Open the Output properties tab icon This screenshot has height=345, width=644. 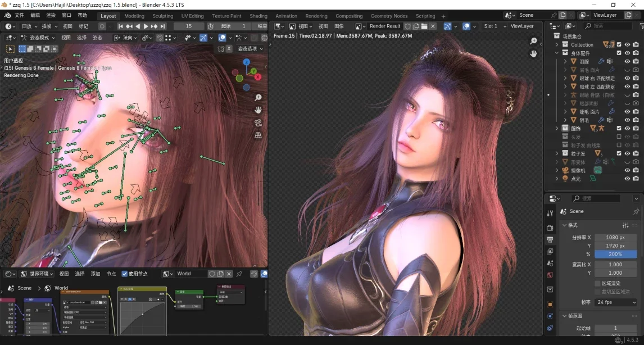[x=550, y=239]
